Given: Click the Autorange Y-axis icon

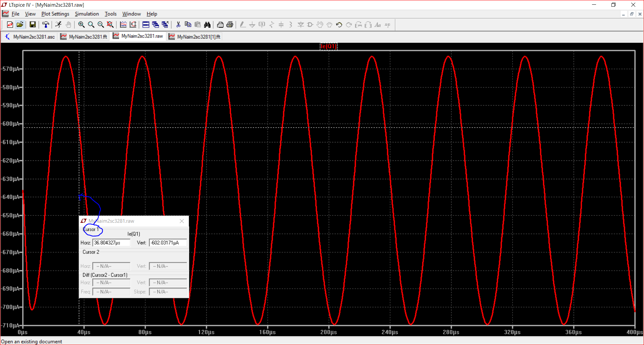Looking at the screenshot, I should point(133,24).
